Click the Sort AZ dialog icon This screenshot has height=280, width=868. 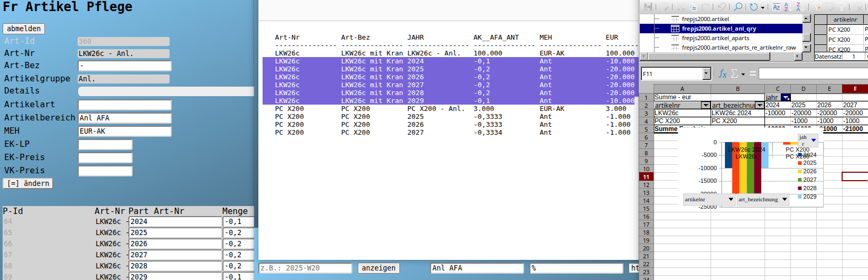pyautogui.click(x=777, y=7)
